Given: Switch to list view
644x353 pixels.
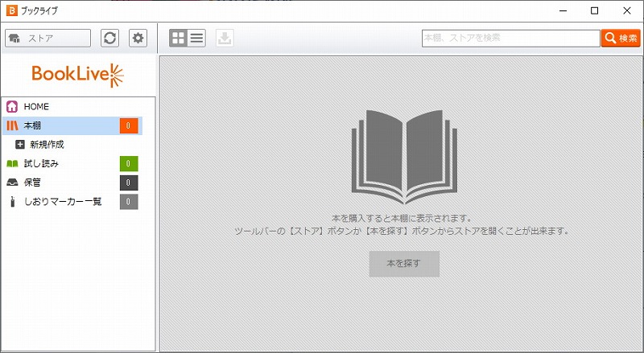Looking at the screenshot, I should point(196,38).
